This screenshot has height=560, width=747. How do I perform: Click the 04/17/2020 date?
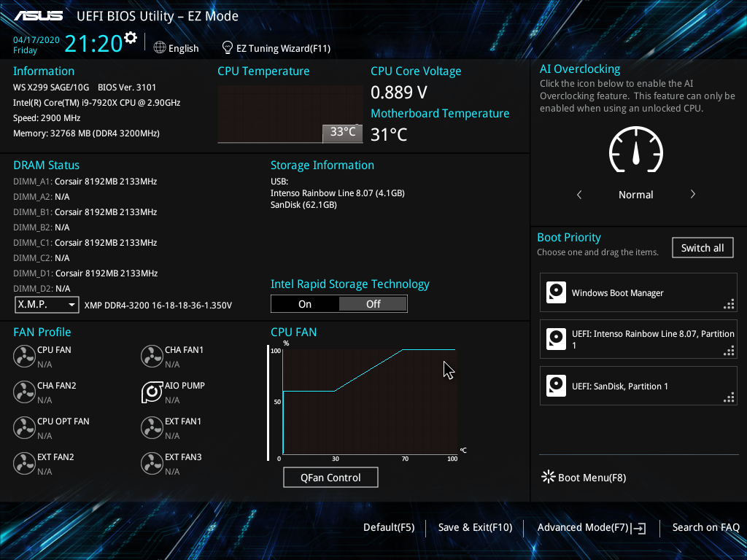[x=36, y=40]
